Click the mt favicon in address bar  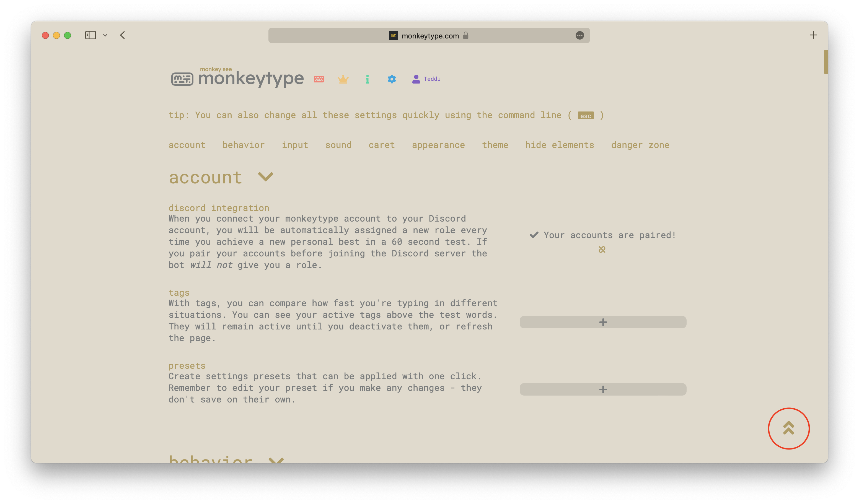[x=393, y=35]
